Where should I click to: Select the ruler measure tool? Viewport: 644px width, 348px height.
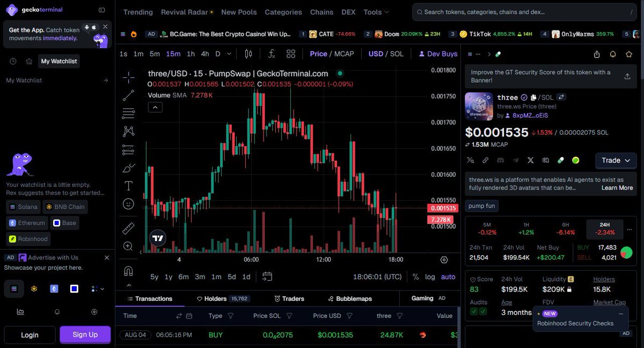(128, 228)
